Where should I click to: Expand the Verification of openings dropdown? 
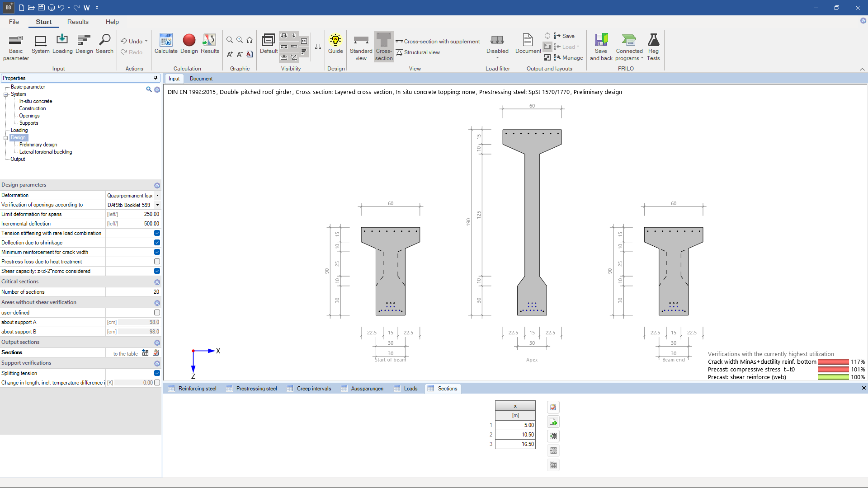[x=157, y=205]
